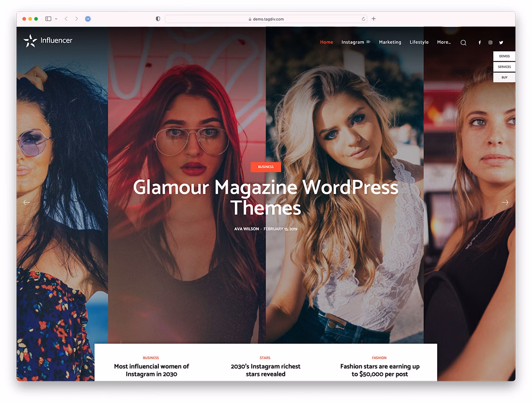The image size is (532, 403).
Task: Open the Instagram social icon in header
Action: pyautogui.click(x=490, y=43)
